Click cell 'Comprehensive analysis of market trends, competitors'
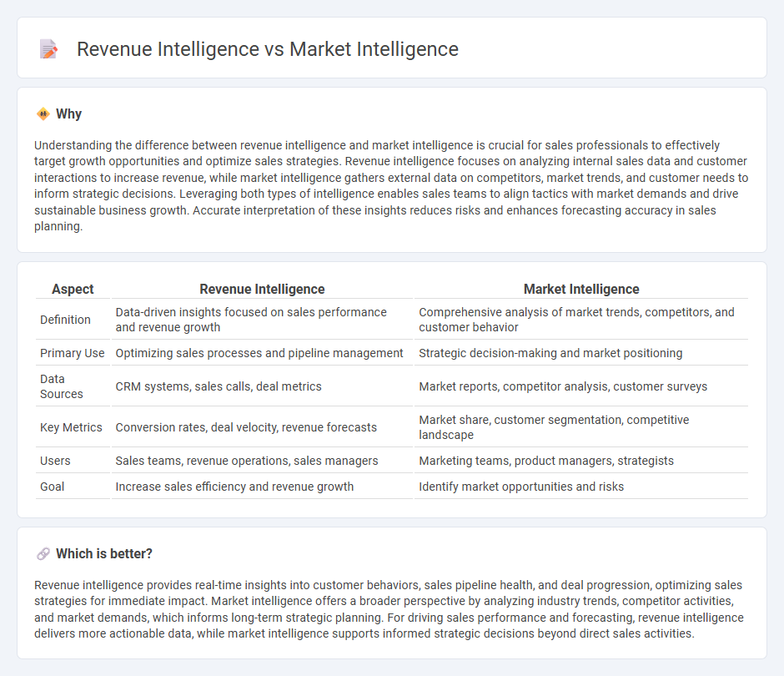The image size is (784, 676). pyautogui.click(x=581, y=320)
